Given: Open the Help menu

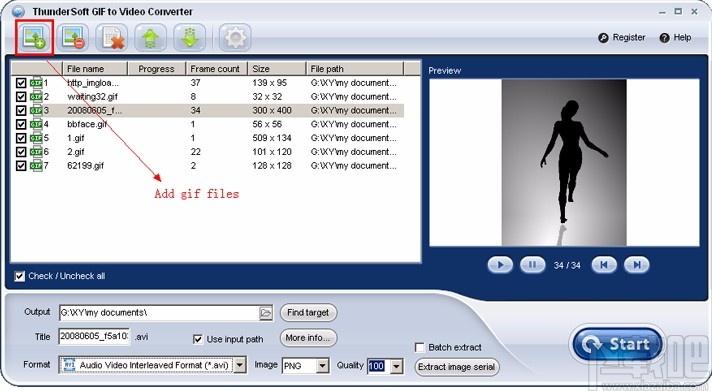Looking at the screenshot, I should (676, 38).
